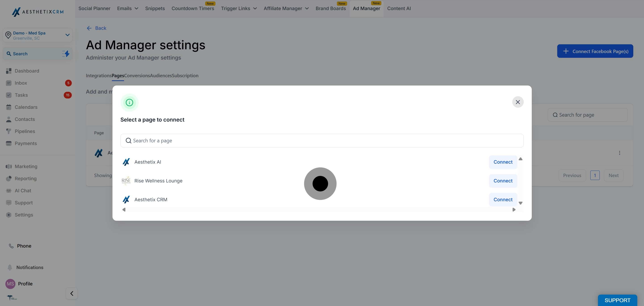Screen dimensions: 644x306
Task: Click the Aesthetix CRM page logo
Action: click(x=126, y=200)
